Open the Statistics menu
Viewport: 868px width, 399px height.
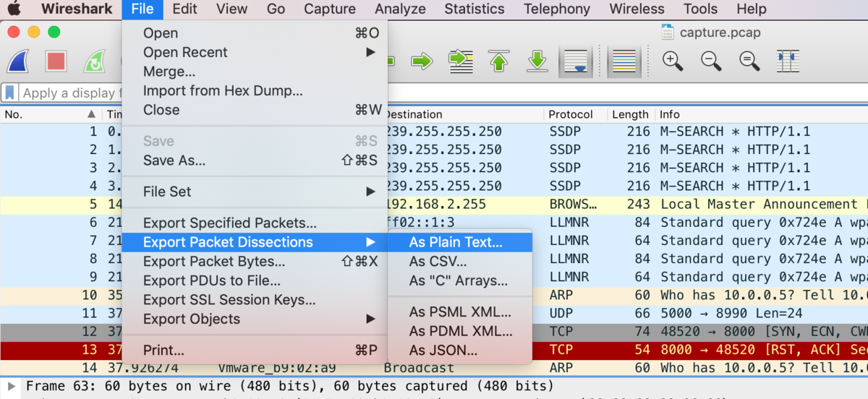tap(475, 9)
